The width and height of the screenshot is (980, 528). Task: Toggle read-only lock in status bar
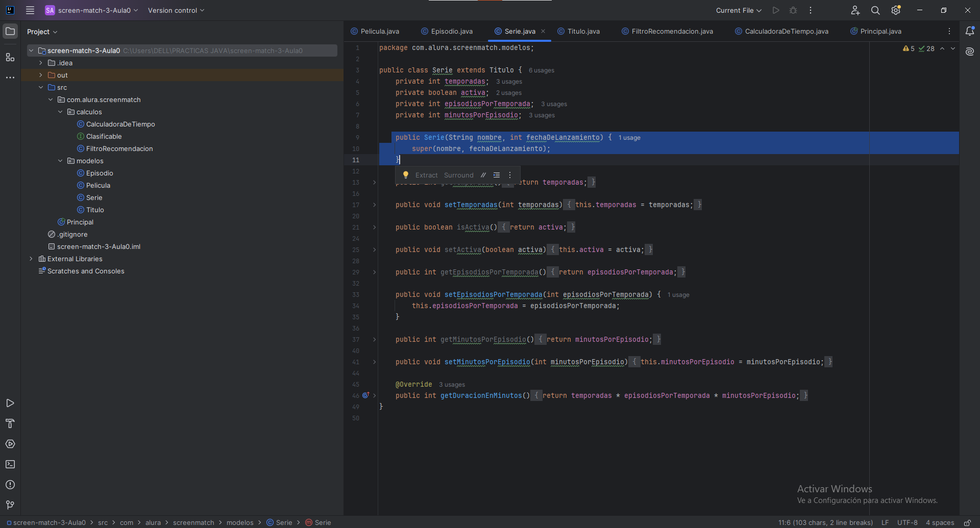click(x=967, y=522)
